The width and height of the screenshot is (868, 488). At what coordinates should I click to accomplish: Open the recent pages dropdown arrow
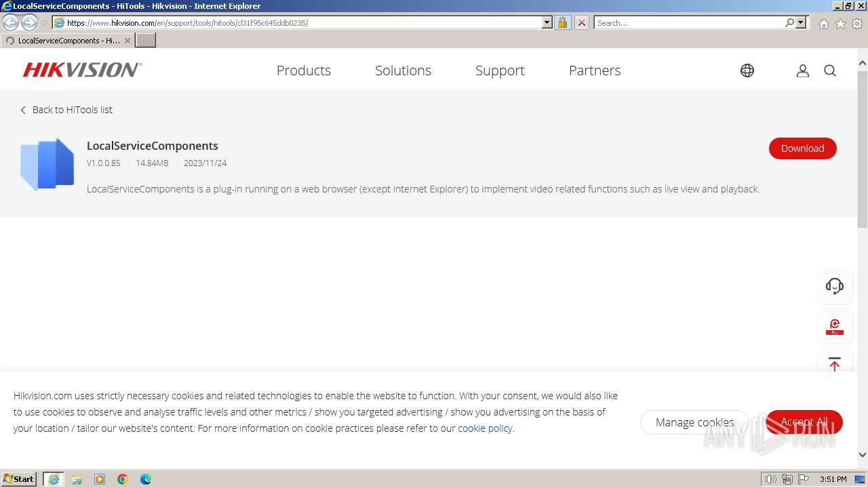point(44,23)
